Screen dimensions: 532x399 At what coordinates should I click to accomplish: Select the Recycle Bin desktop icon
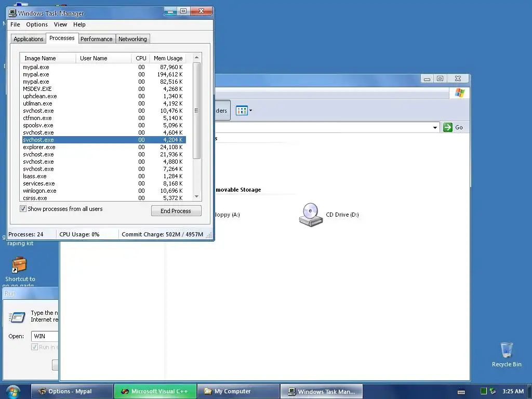point(507,350)
